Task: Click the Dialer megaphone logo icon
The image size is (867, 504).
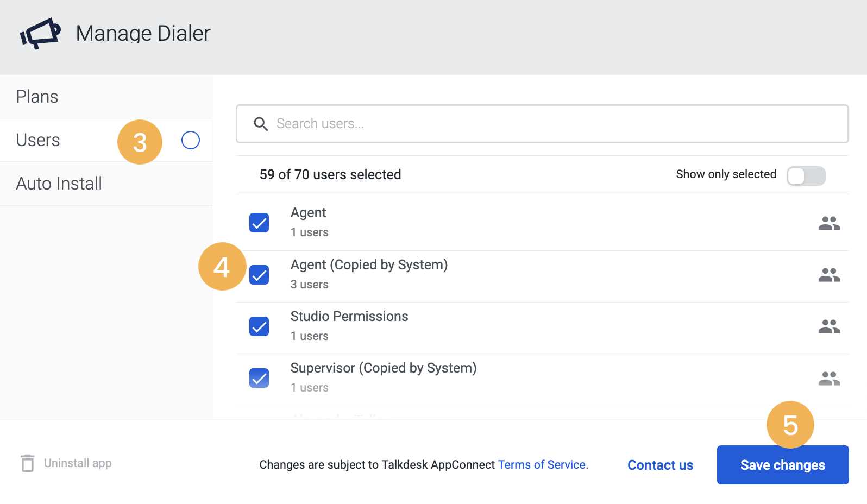Action: coord(40,34)
